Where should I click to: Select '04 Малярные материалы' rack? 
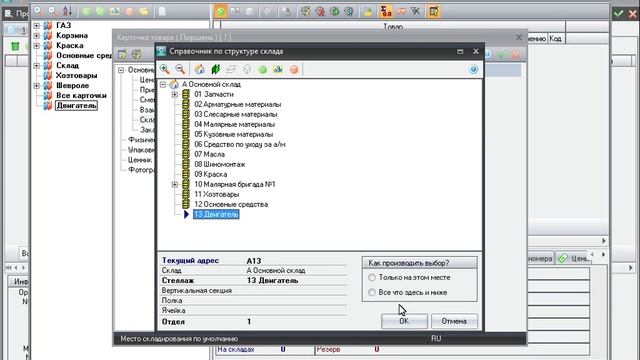[x=234, y=124]
